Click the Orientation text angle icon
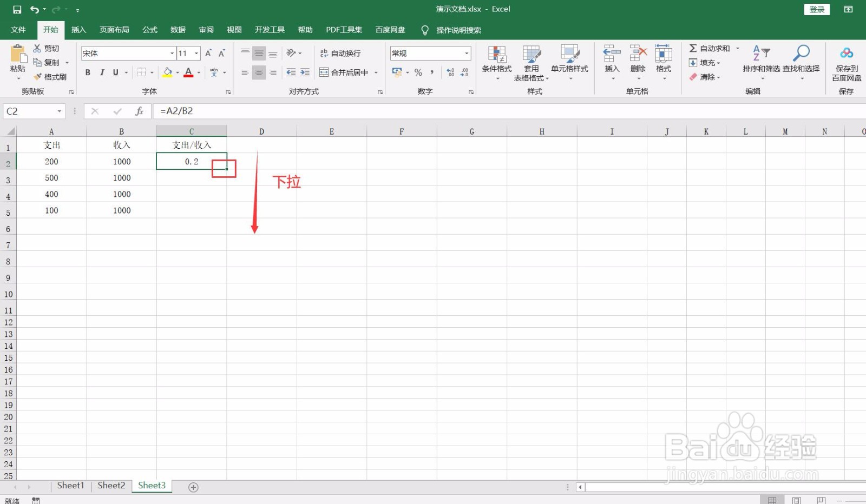 tap(291, 53)
